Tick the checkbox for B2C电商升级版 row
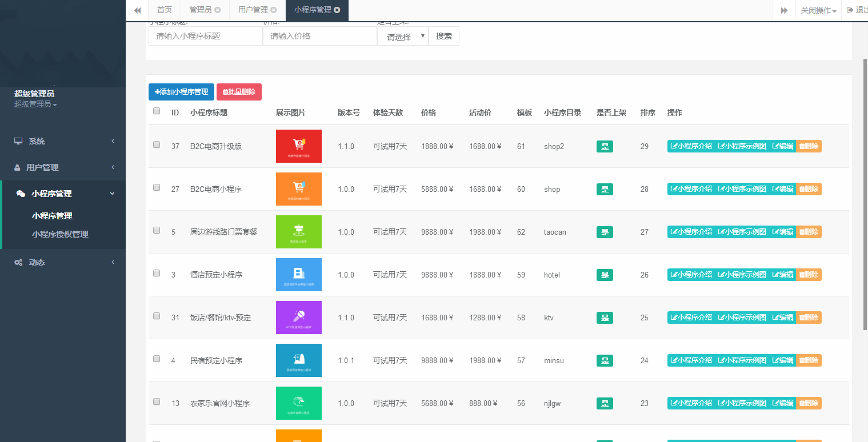868x442 pixels. click(x=157, y=145)
